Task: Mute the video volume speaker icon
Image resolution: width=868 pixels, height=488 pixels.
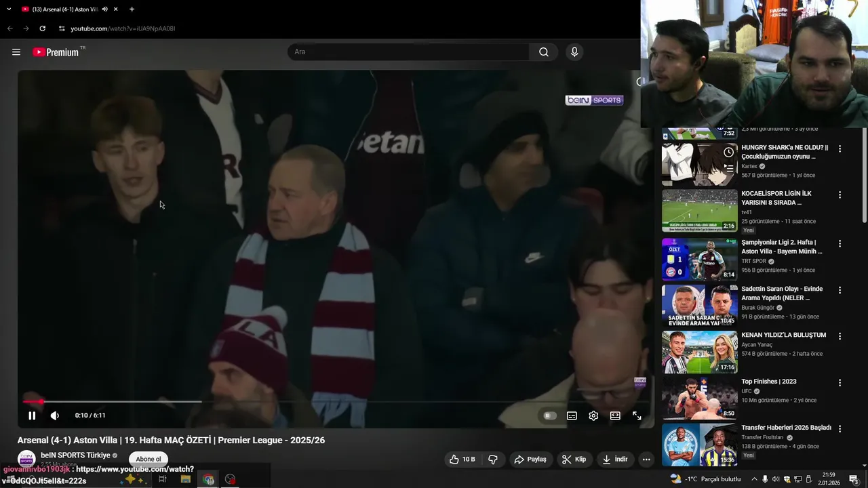Action: click(55, 415)
